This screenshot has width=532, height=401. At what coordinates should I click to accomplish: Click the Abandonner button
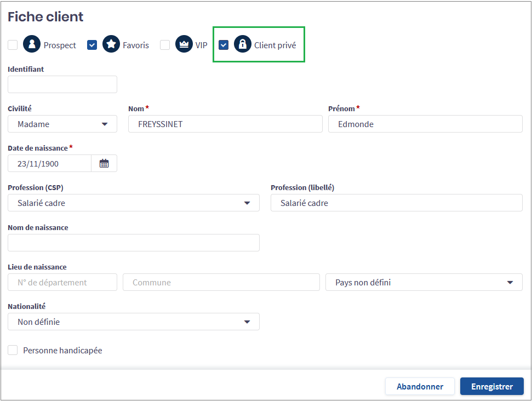click(420, 386)
